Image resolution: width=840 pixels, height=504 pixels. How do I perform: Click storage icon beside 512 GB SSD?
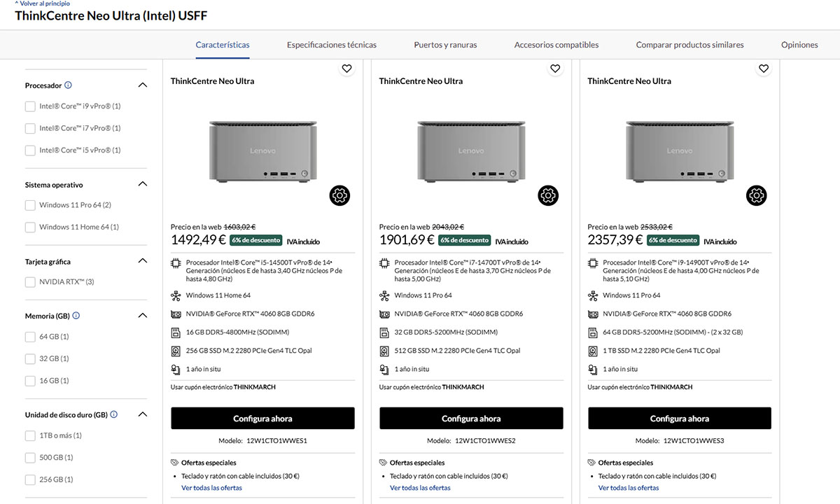[x=384, y=351]
